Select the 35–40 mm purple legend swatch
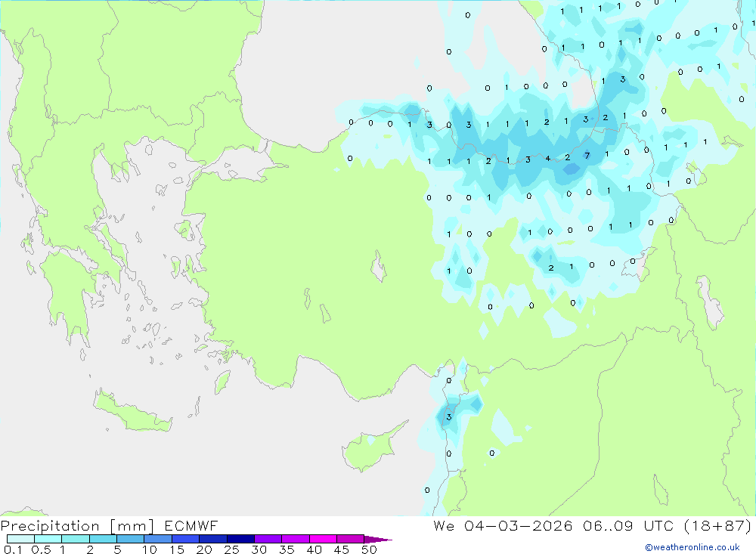The height and width of the screenshot is (554, 756). coord(296,539)
